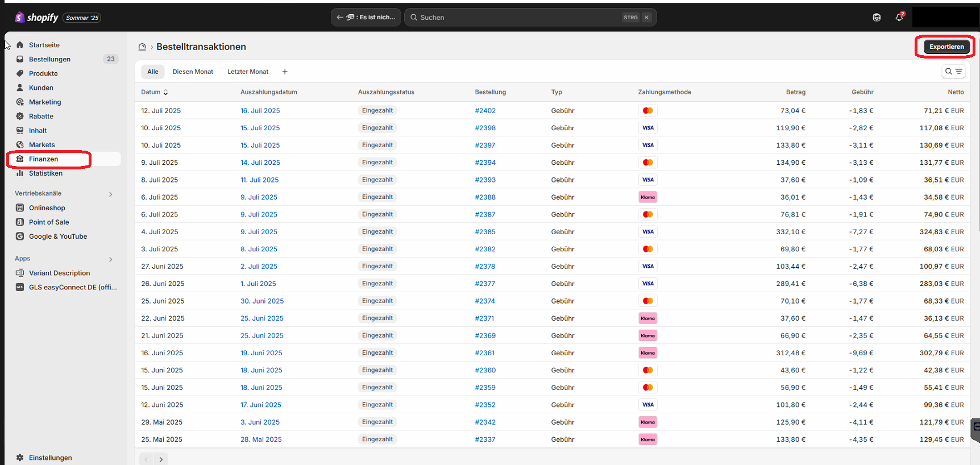Viewport: 980px width, 465px height.
Task: Open Point of Sale channel
Action: click(49, 222)
